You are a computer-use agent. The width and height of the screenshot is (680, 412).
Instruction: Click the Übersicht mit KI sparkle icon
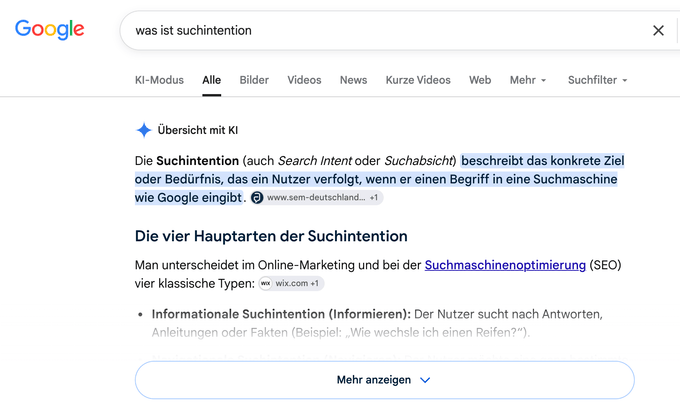pos(144,130)
